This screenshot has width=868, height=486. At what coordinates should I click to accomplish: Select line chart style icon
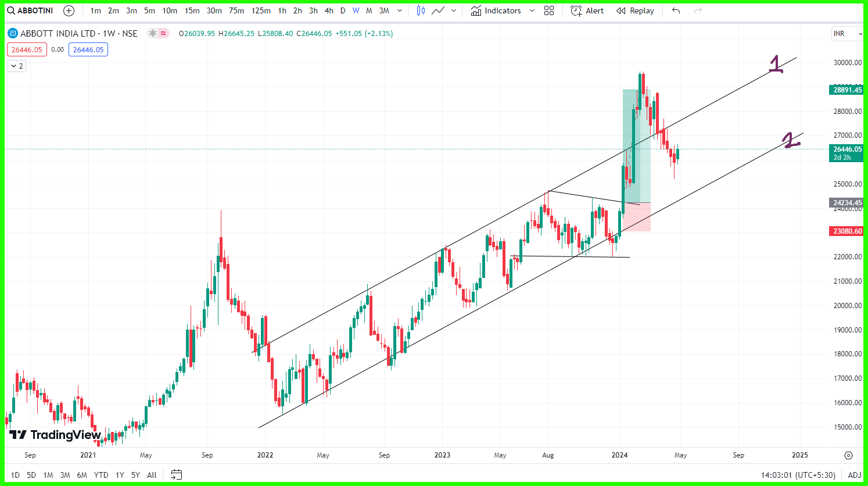point(438,10)
